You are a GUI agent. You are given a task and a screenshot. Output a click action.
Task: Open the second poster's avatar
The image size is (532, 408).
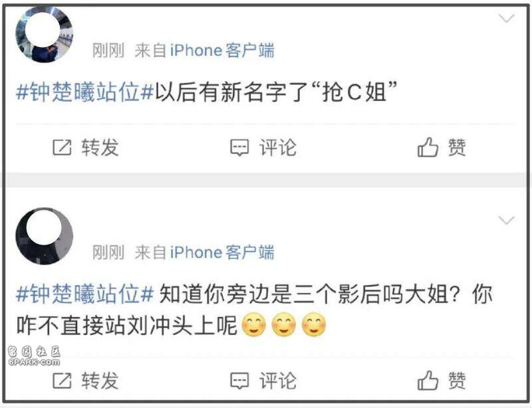tap(45, 236)
